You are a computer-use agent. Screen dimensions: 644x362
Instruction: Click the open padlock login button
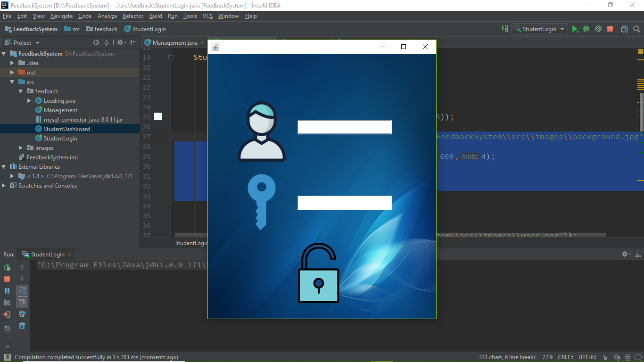click(319, 273)
